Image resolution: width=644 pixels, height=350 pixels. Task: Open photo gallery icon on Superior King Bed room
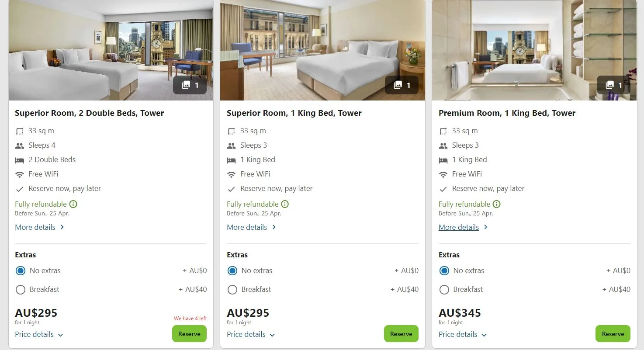(x=402, y=85)
